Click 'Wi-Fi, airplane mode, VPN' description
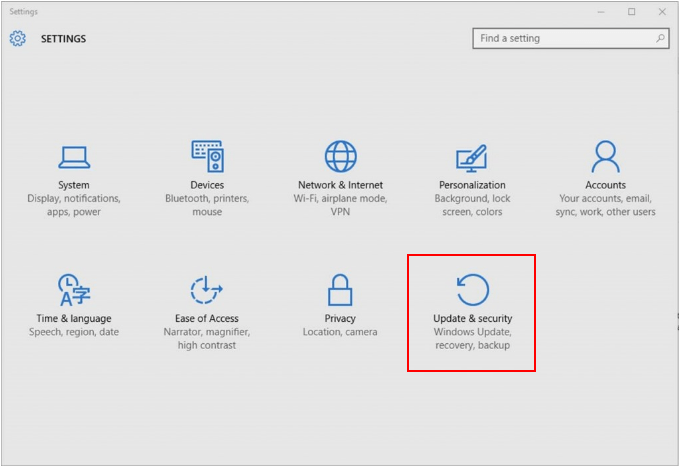The image size is (680, 467). tap(340, 205)
